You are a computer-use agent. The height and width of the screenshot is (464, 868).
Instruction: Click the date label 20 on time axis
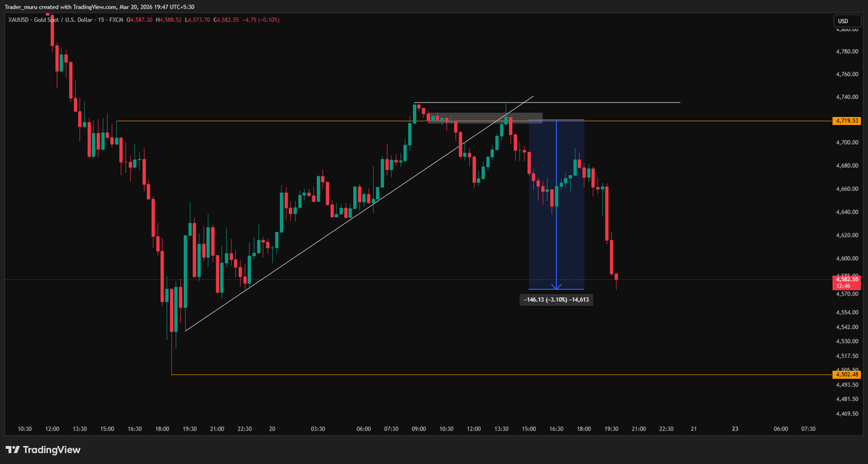(272, 429)
